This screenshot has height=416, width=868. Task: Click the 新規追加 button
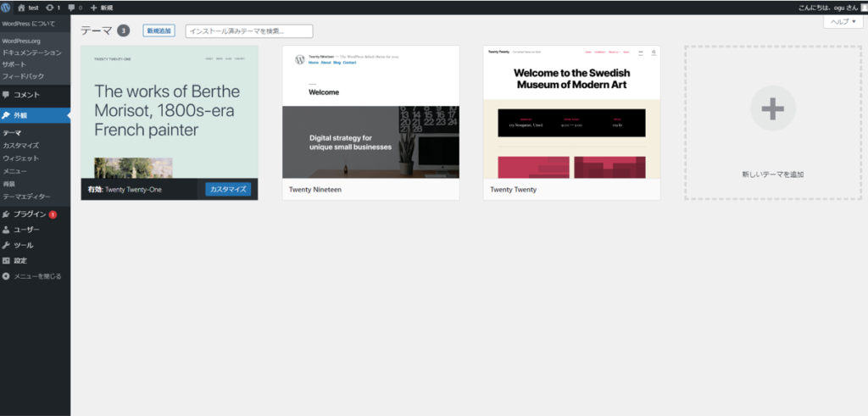(x=159, y=31)
